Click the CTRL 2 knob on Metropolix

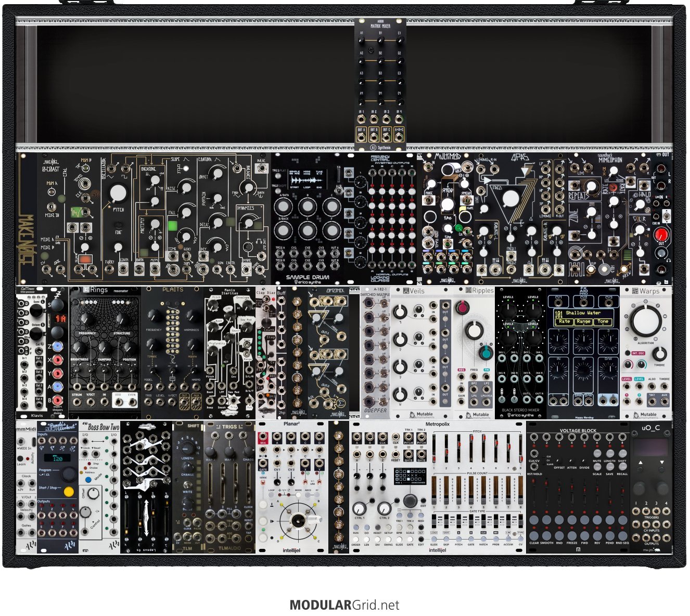tap(384, 508)
